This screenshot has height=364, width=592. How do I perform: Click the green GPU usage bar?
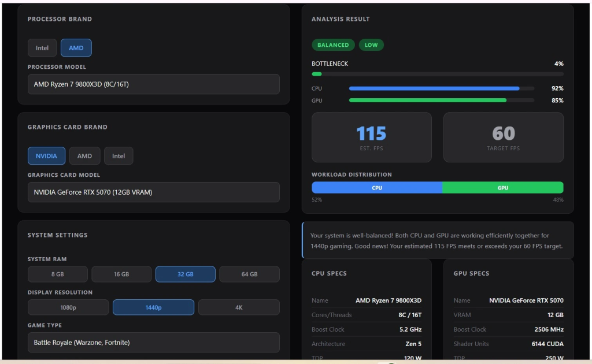click(428, 101)
